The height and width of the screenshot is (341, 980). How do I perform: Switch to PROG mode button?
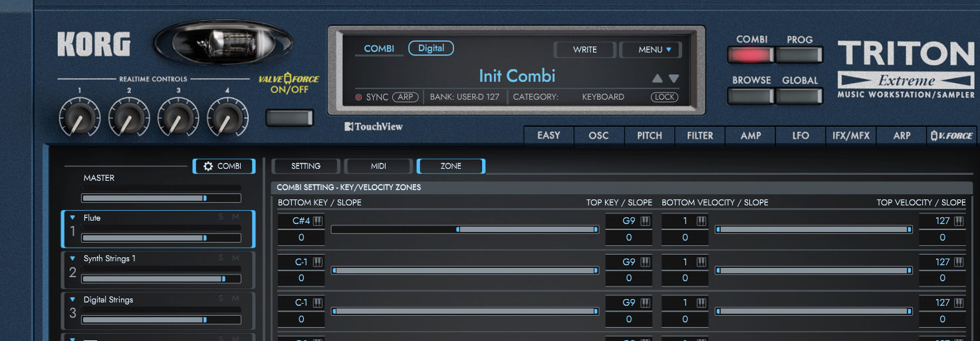point(800,55)
